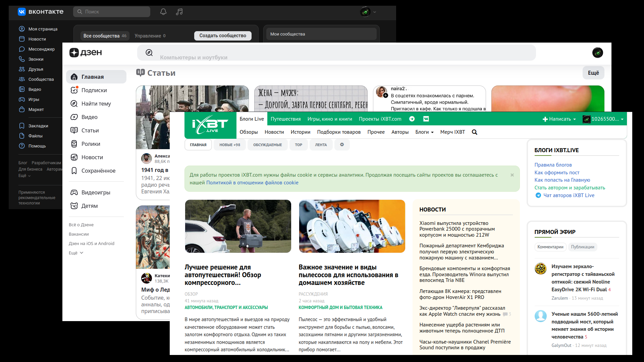The height and width of the screenshot is (362, 644).
Task: Expand the iXBT Блоги menu dropdown
Action: (x=424, y=132)
